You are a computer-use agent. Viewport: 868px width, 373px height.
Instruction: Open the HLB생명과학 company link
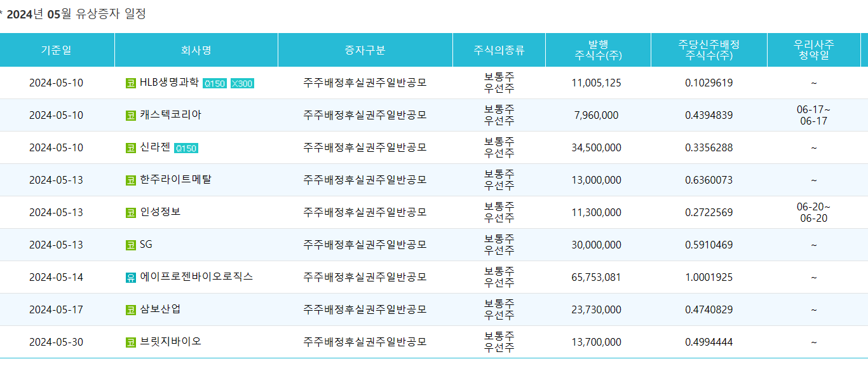(169, 83)
